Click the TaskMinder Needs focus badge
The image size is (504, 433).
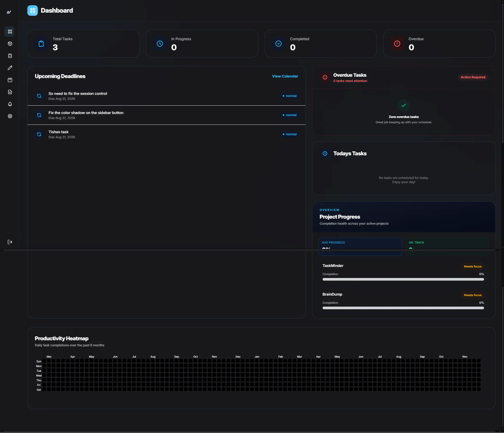point(473,266)
